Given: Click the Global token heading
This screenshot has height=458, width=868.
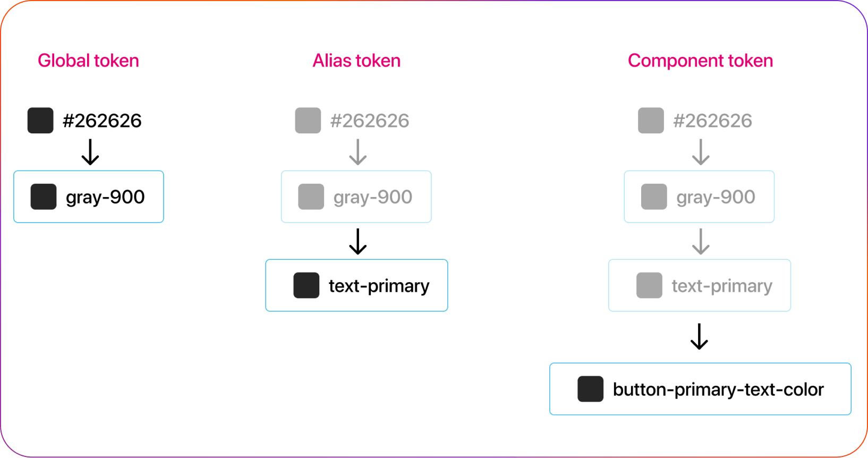Looking at the screenshot, I should [x=88, y=61].
